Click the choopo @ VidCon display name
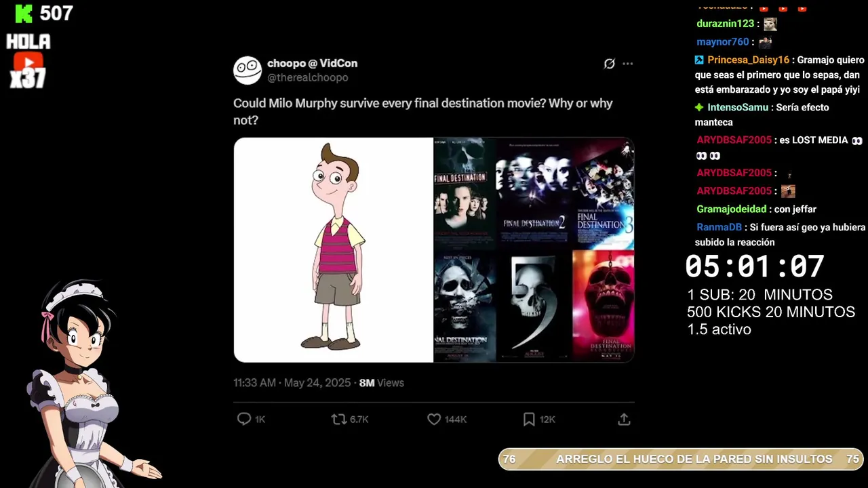The width and height of the screenshot is (868, 488). click(x=312, y=63)
